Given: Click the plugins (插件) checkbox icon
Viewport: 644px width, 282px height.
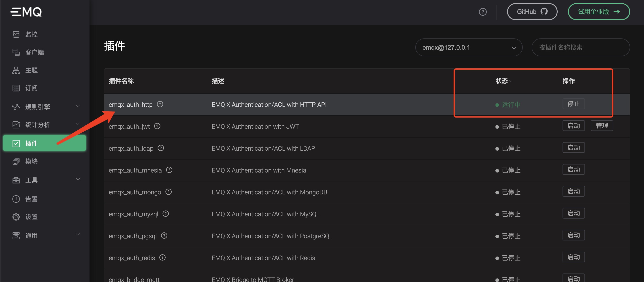Looking at the screenshot, I should click(x=16, y=143).
